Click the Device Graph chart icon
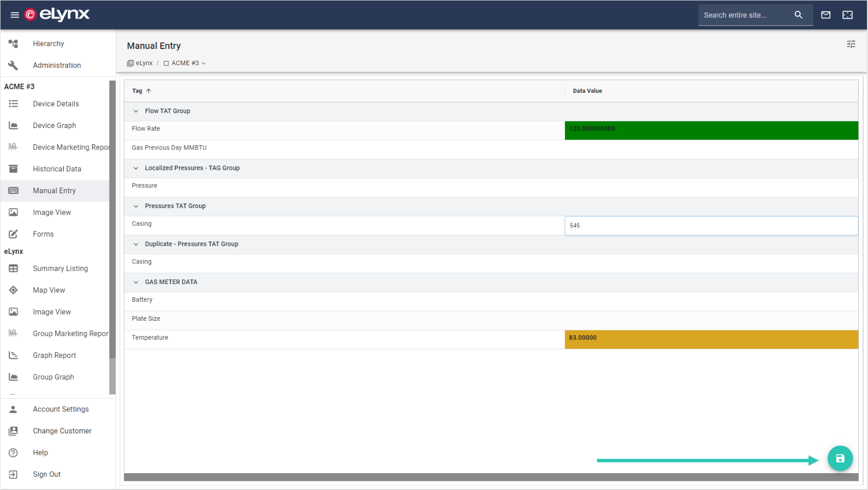The height and width of the screenshot is (490, 868). [x=13, y=125]
